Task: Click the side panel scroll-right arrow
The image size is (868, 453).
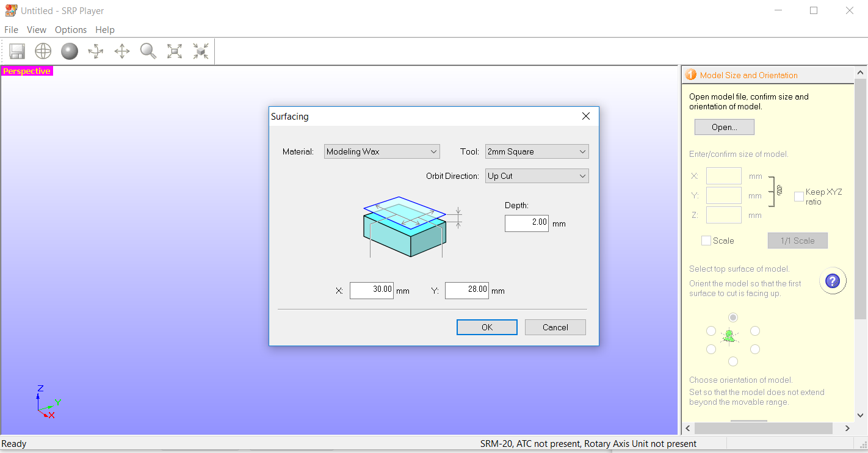Action: click(x=848, y=428)
